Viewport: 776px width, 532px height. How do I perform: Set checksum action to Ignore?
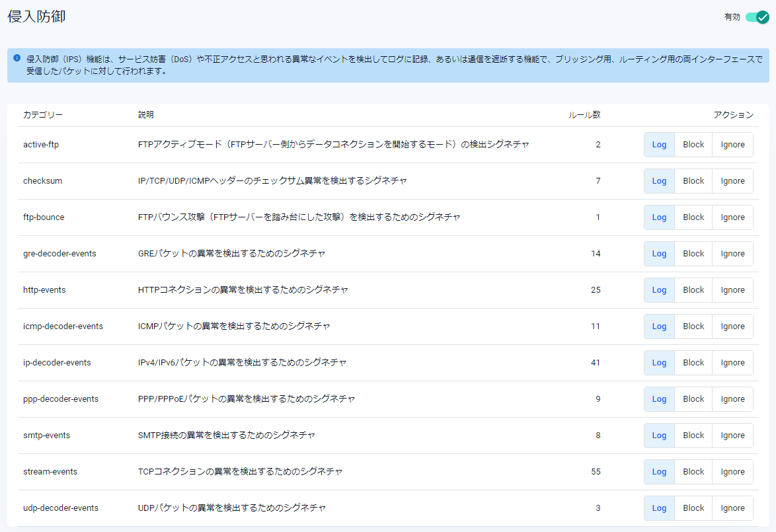(x=732, y=181)
